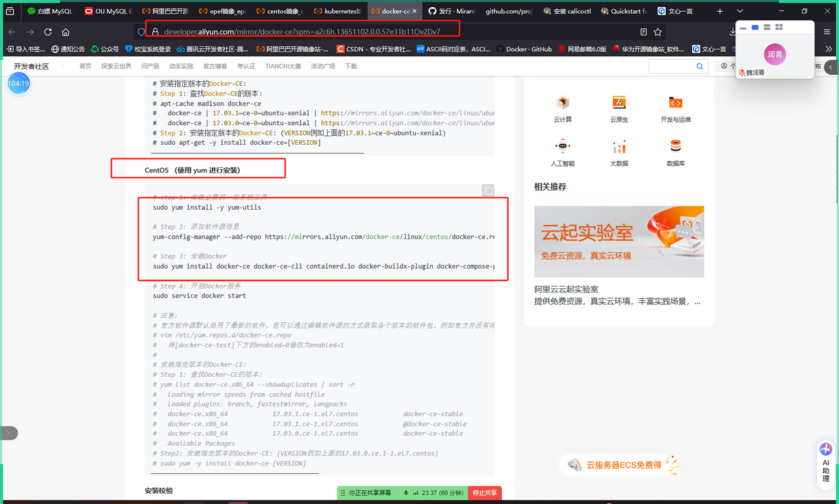Click the site lock security icon
The height and width of the screenshot is (504, 839).
(155, 31)
